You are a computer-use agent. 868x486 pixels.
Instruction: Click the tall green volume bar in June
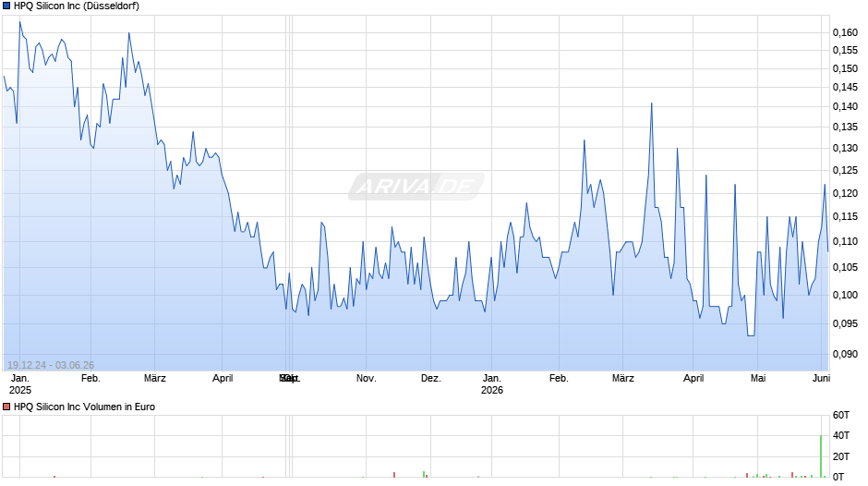click(821, 456)
